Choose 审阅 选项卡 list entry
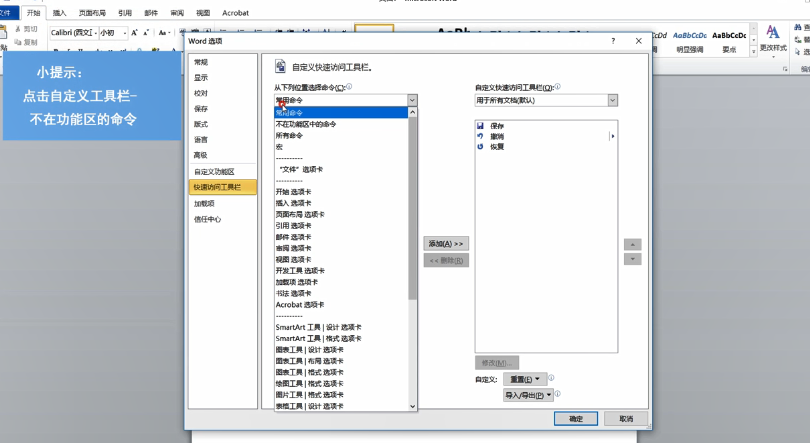810x443 pixels. point(293,248)
